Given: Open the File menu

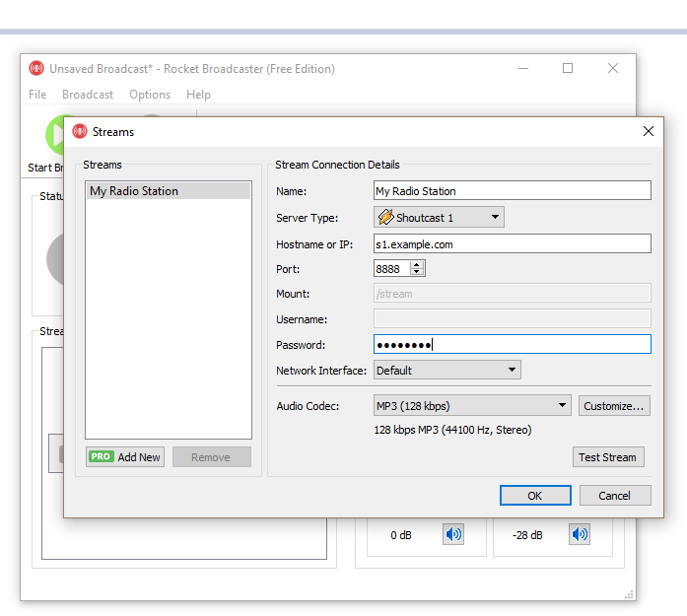Looking at the screenshot, I should coord(37,95).
